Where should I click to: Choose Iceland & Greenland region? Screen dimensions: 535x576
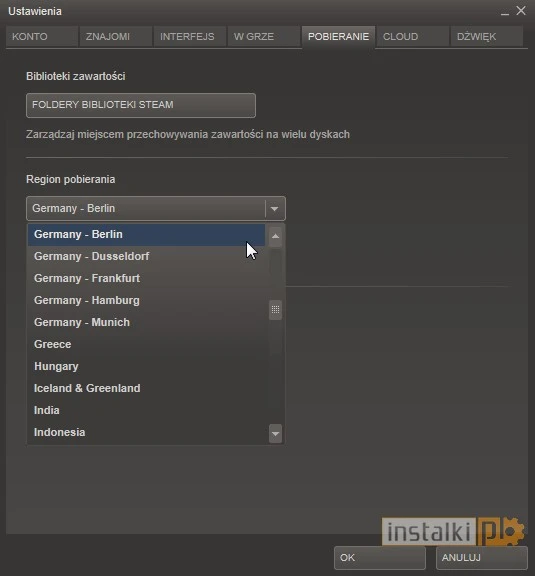coord(146,388)
